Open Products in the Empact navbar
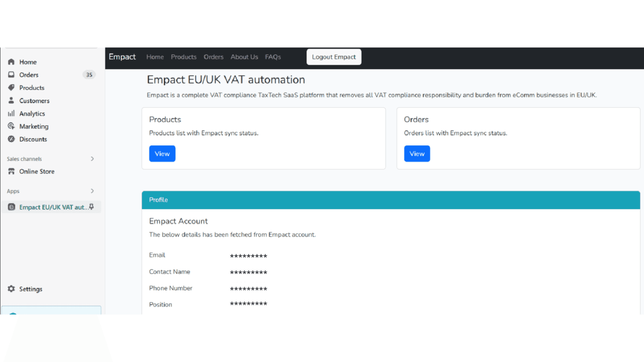 [x=184, y=57]
